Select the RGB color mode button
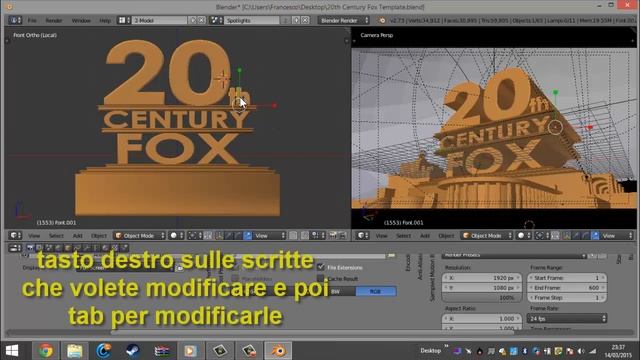The width and height of the screenshot is (640, 360). pyautogui.click(x=376, y=291)
